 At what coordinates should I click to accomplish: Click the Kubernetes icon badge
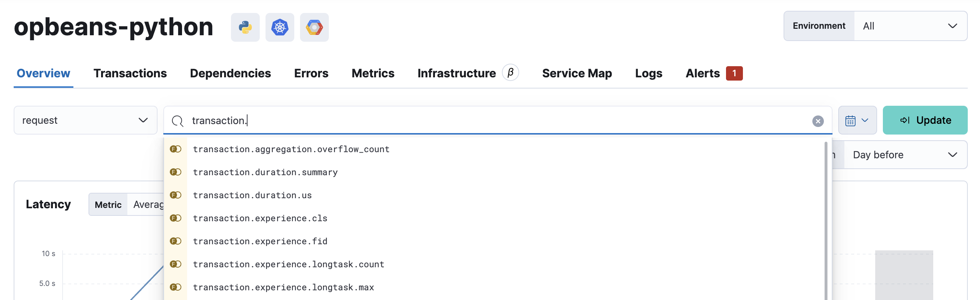pyautogui.click(x=280, y=27)
